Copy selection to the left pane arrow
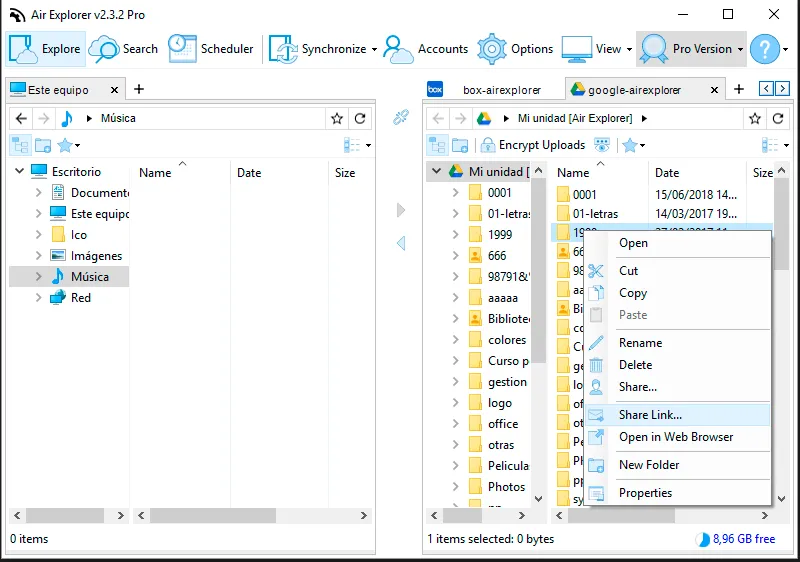The height and width of the screenshot is (562, 800). tap(401, 243)
